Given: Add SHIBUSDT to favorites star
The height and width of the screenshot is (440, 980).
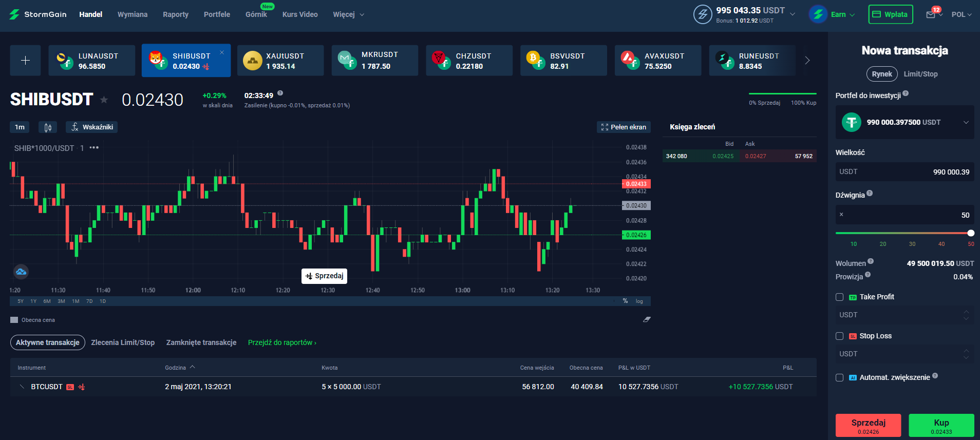Looking at the screenshot, I should pos(104,100).
